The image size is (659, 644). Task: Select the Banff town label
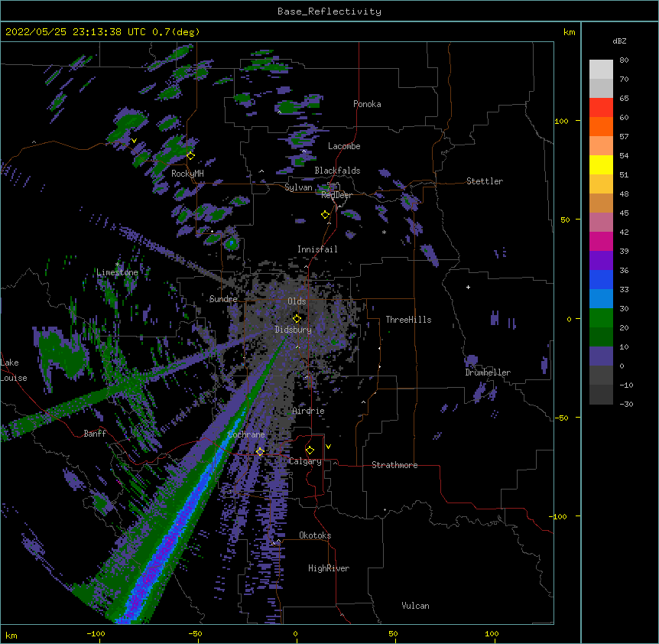pyautogui.click(x=95, y=434)
